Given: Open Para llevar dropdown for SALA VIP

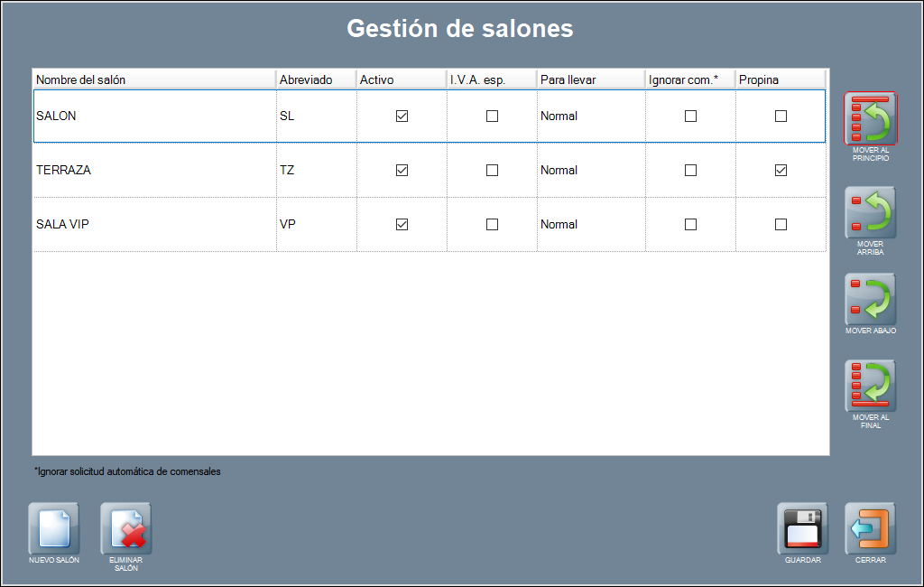Looking at the screenshot, I should 590,224.
